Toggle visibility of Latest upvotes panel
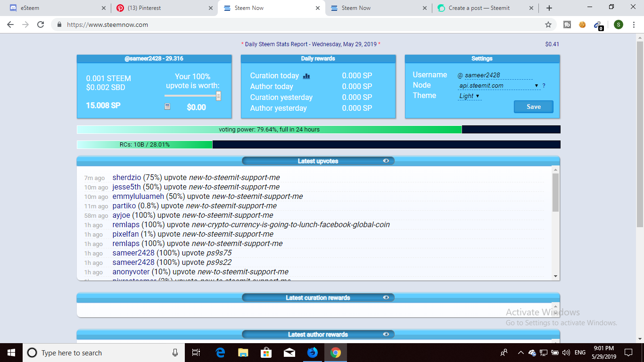644x362 pixels. click(386, 161)
